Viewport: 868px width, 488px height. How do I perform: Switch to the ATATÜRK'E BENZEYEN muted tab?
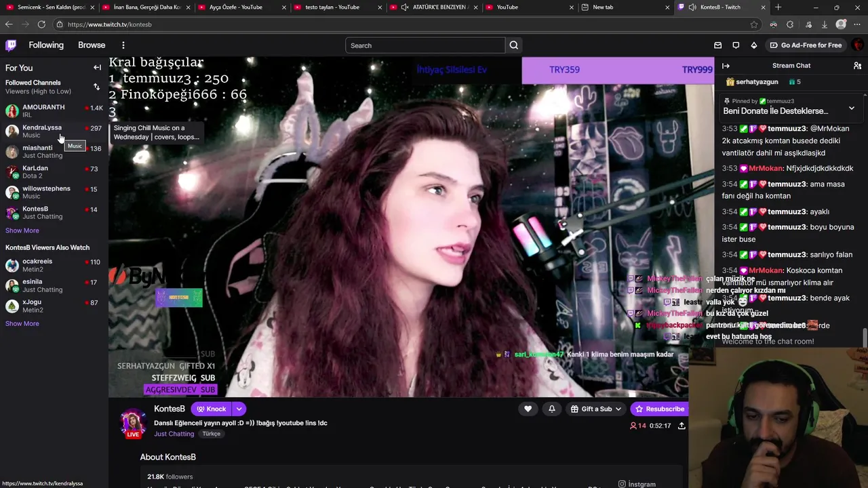point(433,7)
